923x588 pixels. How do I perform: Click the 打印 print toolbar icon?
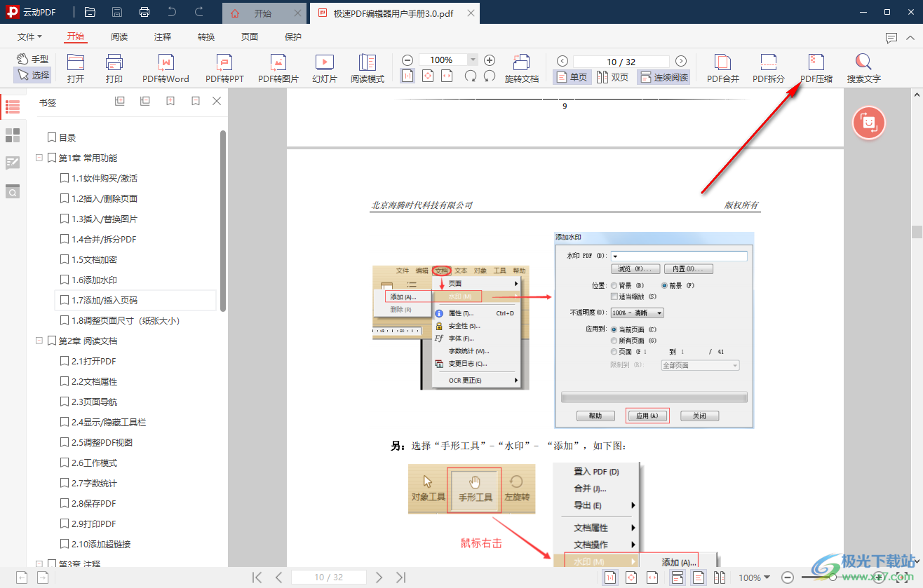[x=114, y=69]
